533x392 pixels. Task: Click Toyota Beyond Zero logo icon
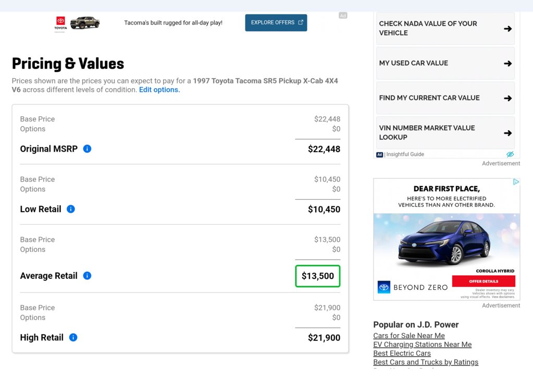pos(384,287)
